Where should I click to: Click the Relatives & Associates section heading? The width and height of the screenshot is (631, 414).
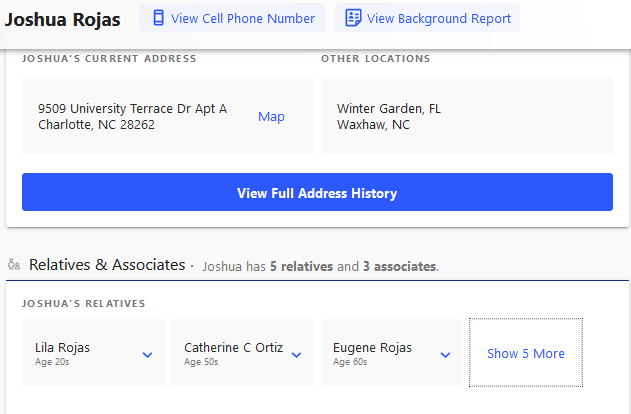point(107,265)
